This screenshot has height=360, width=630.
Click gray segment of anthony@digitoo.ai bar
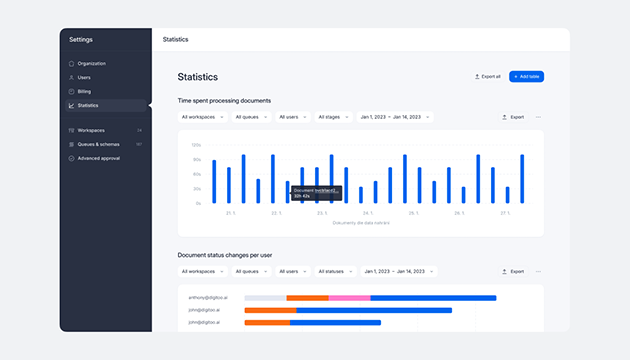tap(266, 298)
